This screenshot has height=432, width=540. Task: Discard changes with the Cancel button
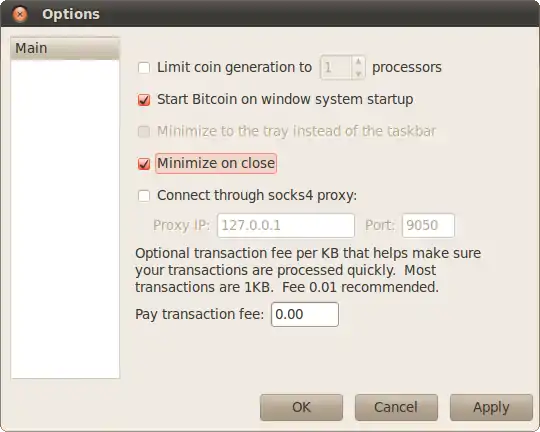tap(396, 407)
